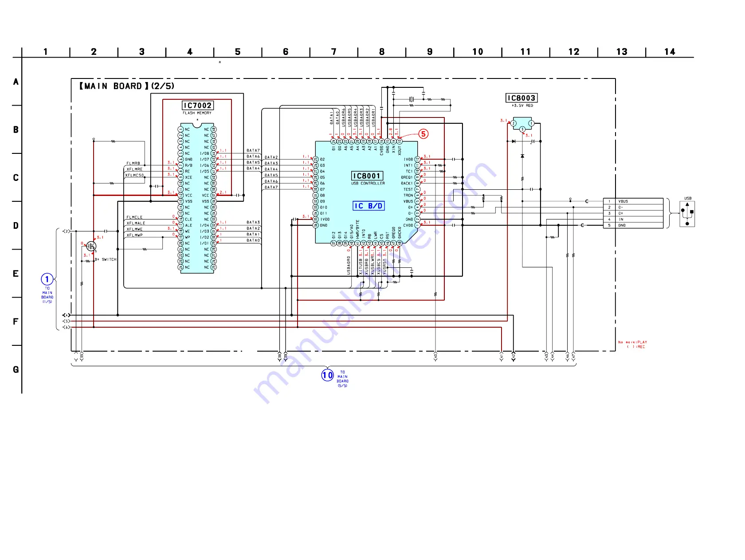The image size is (745, 560).
Task: Click the IC7002 chip label
Action: tap(198, 106)
